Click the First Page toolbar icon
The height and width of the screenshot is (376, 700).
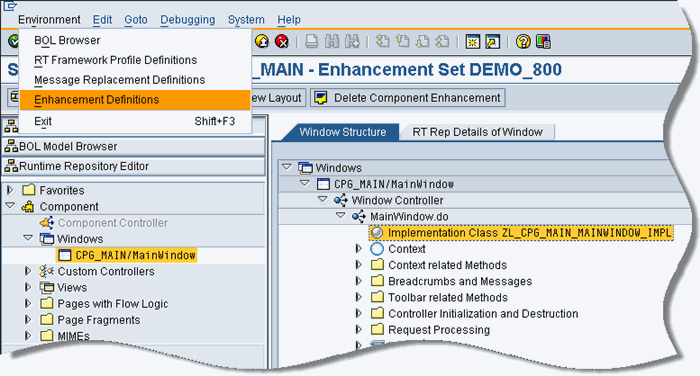[382, 42]
